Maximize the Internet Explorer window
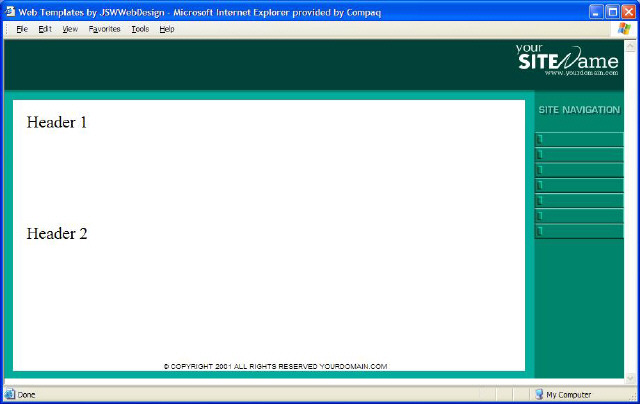This screenshot has width=640, height=404. [611, 11]
